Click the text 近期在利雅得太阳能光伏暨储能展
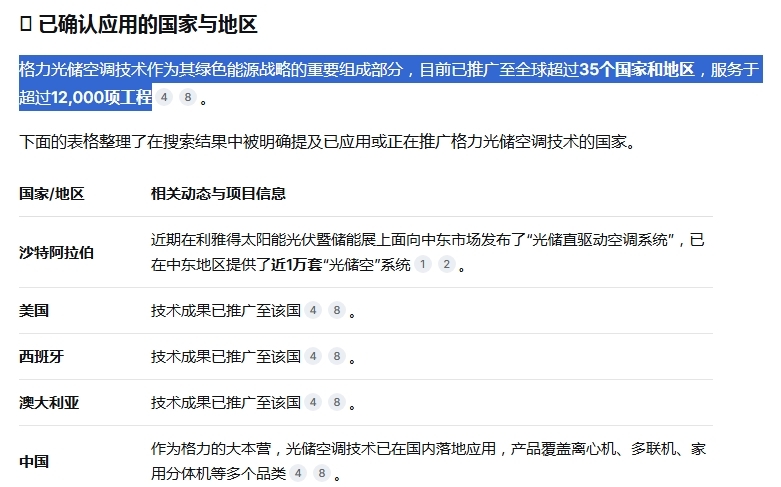This screenshot has height=487, width=781. pyautogui.click(x=263, y=240)
